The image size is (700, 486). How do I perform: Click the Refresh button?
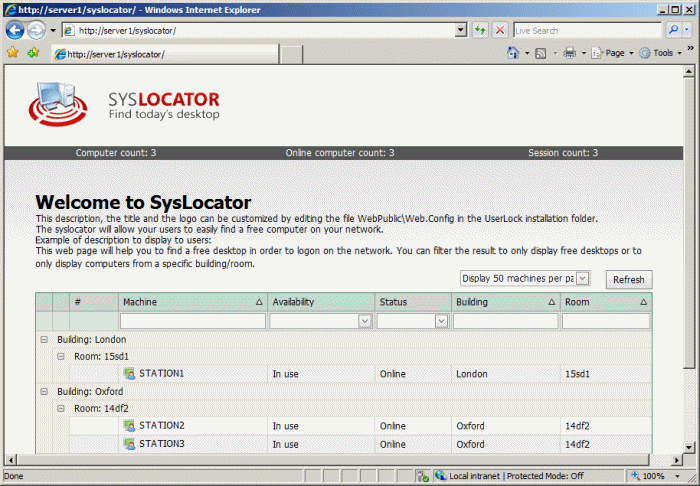[629, 280]
